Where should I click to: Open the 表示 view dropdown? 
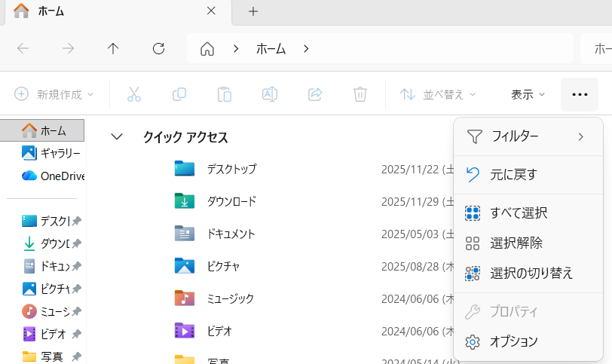click(x=528, y=94)
